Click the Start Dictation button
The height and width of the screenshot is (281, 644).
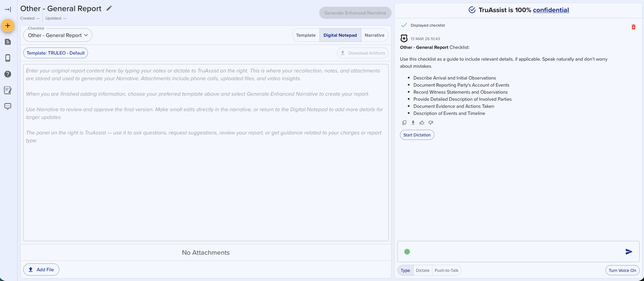pos(417,135)
